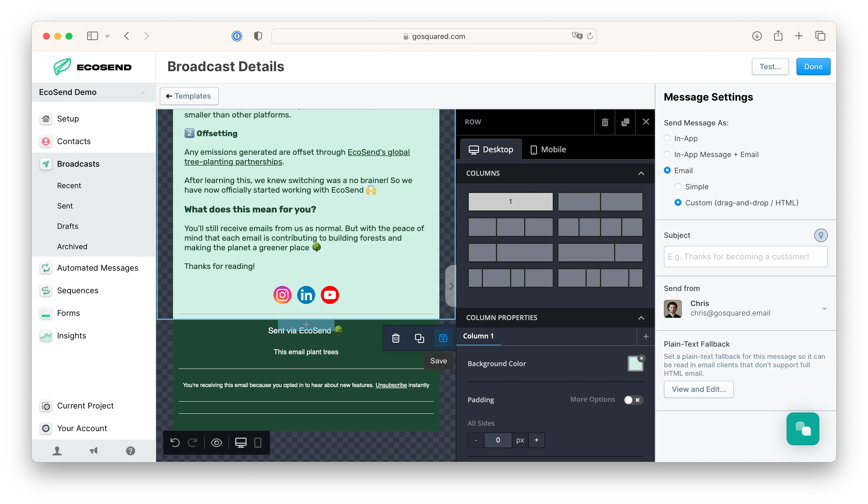Open the Background Color swatch

pyautogui.click(x=635, y=364)
